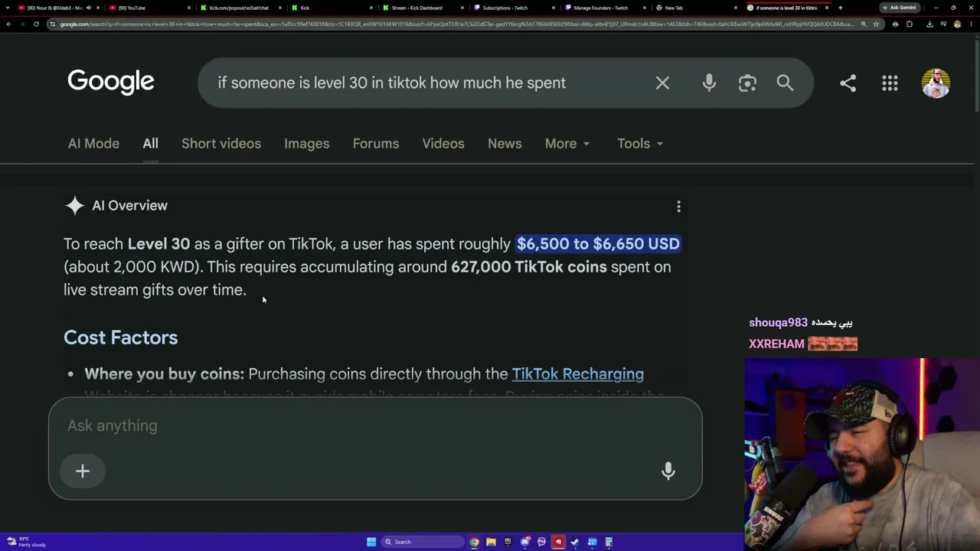
Task: Click the highlighted $6,500 to $6,650 USD text
Action: 598,243
